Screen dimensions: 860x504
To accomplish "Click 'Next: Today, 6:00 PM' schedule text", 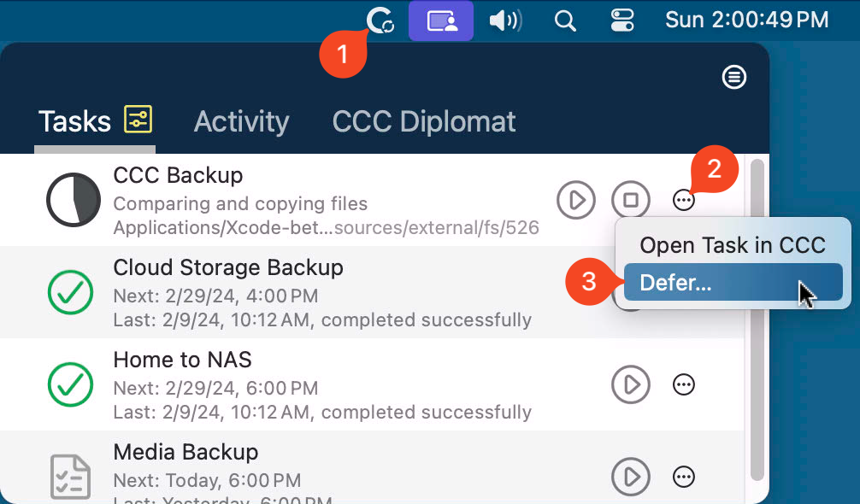I will pyautogui.click(x=208, y=480).
